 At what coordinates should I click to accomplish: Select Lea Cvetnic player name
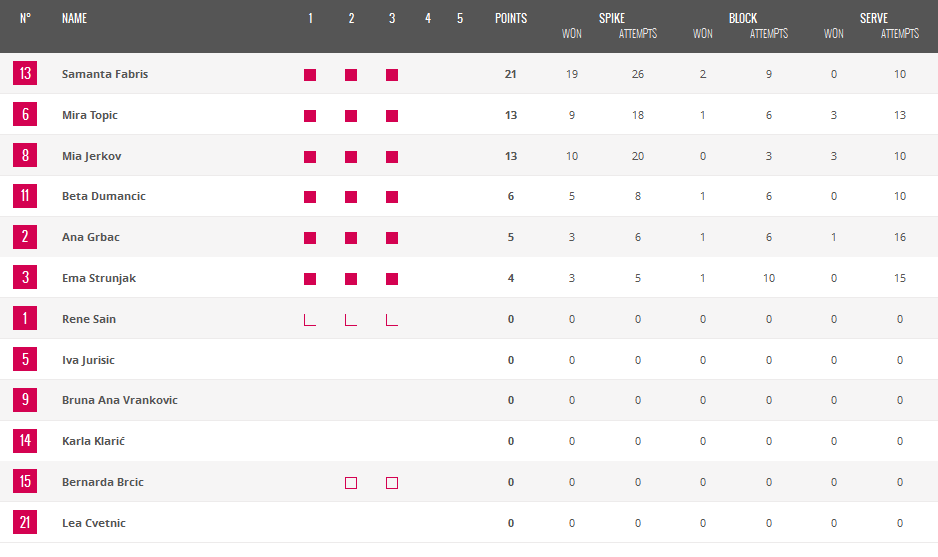tap(94, 523)
